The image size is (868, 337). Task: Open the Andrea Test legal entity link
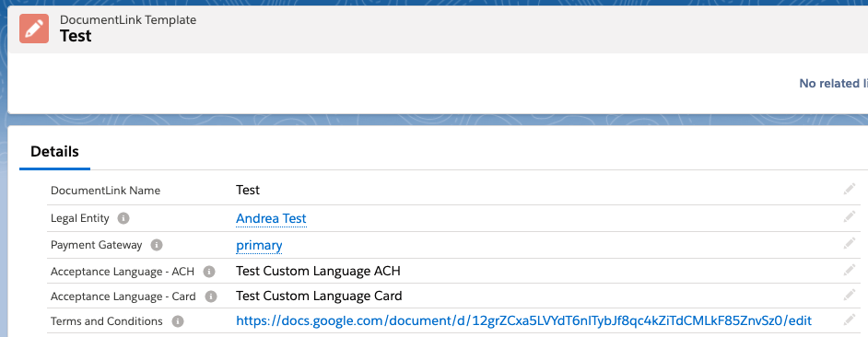(271, 218)
